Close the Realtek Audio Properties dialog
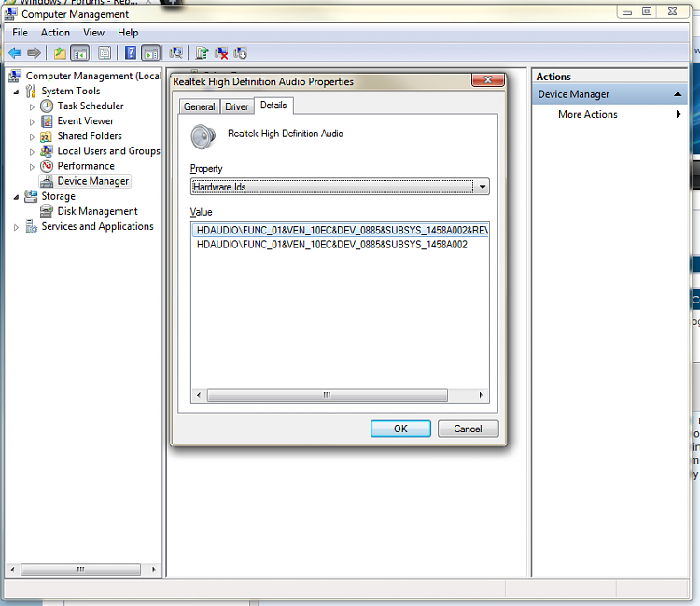Viewport: 700px width, 606px height. 488,80
